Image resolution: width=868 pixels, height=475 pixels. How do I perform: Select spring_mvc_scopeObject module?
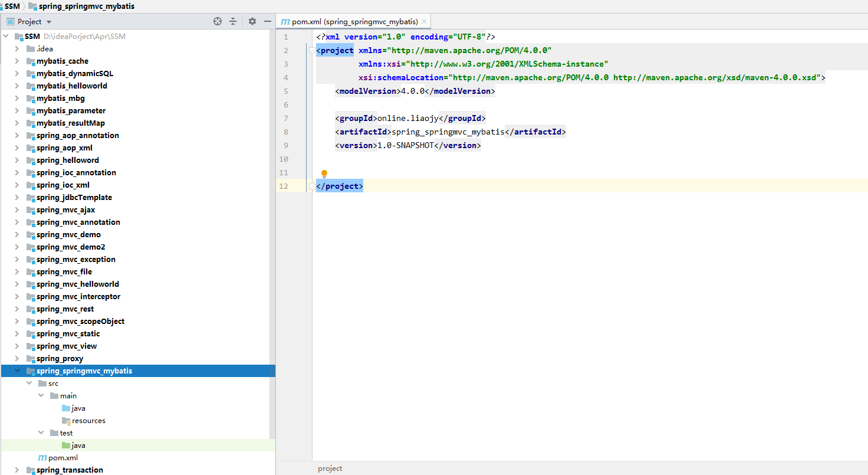80,322
